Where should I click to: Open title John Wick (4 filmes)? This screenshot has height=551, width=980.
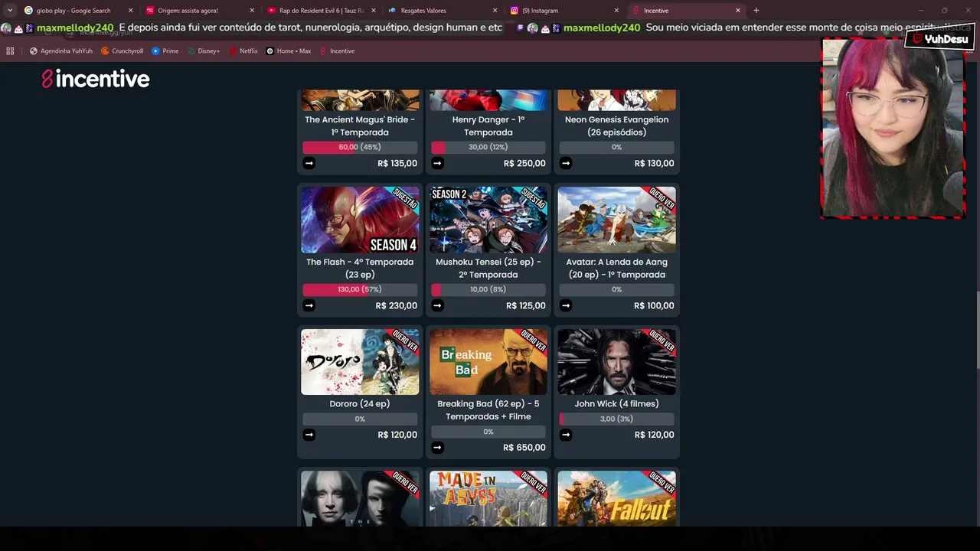tap(617, 403)
